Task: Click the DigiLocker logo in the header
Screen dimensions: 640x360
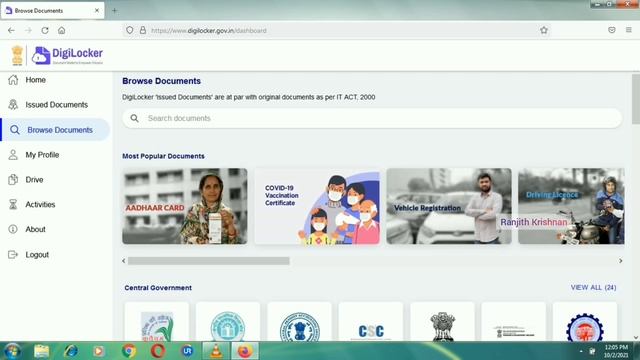Action: click(x=68, y=56)
